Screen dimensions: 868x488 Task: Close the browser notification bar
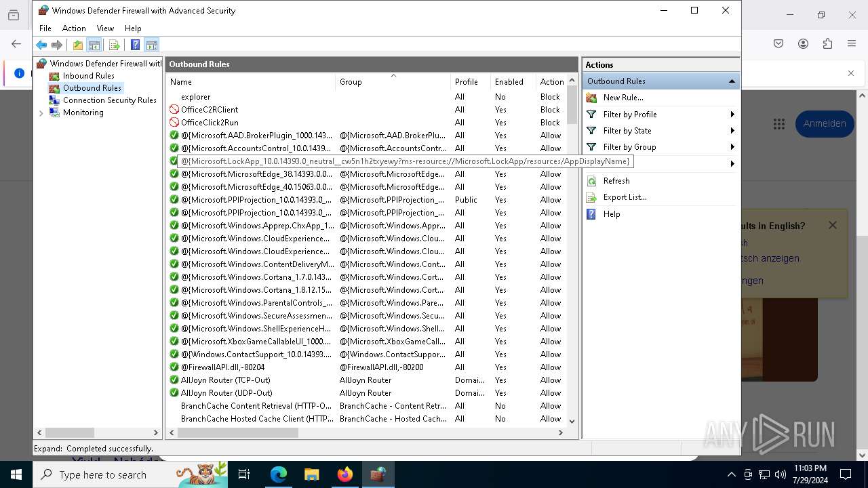click(x=851, y=73)
